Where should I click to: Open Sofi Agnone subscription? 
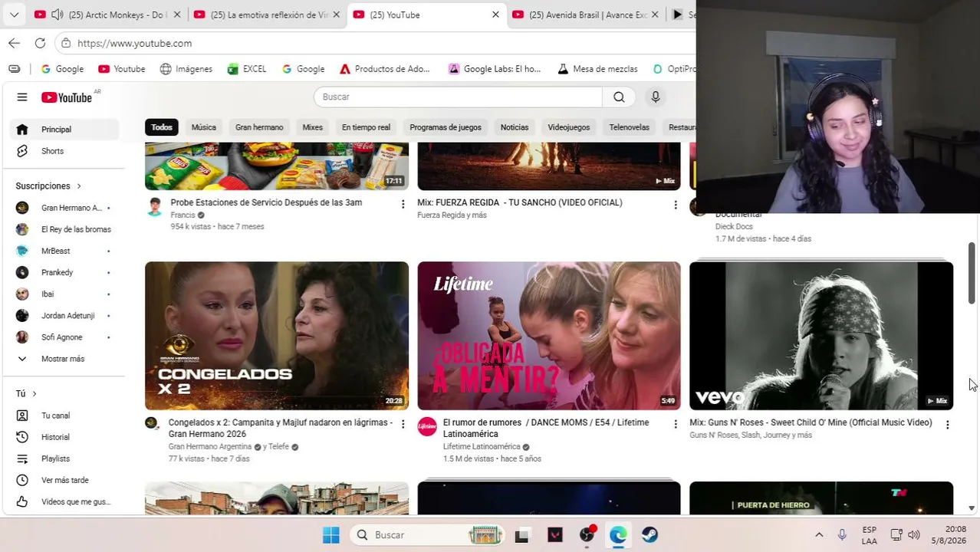click(64, 337)
